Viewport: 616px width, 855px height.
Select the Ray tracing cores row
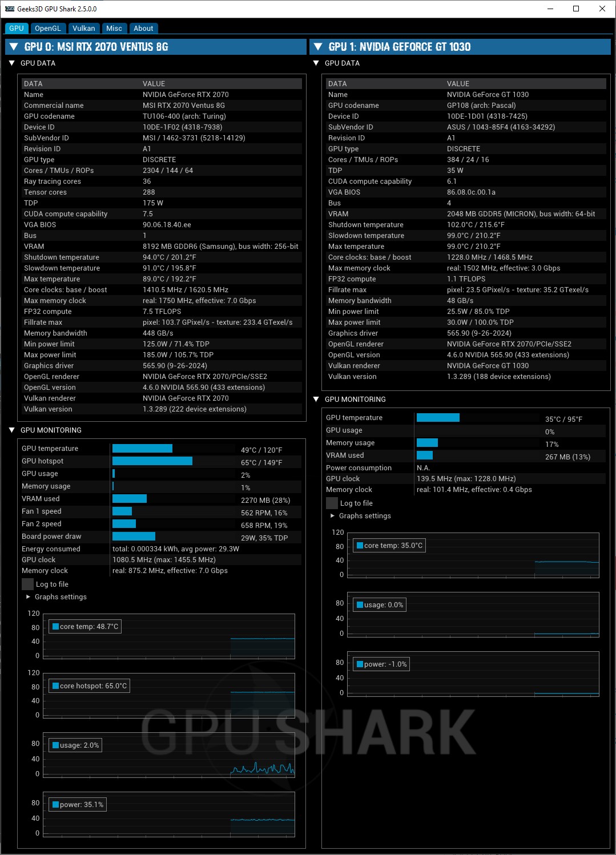click(x=162, y=182)
